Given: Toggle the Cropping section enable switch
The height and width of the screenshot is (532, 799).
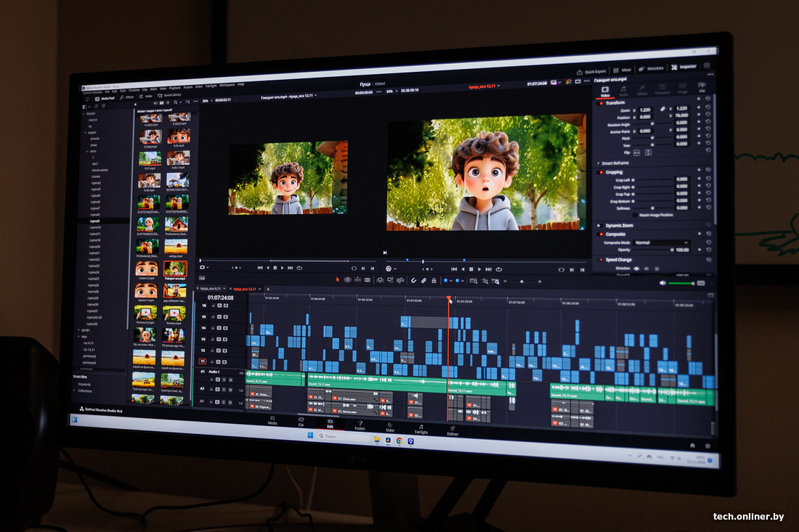Looking at the screenshot, I should (601, 172).
